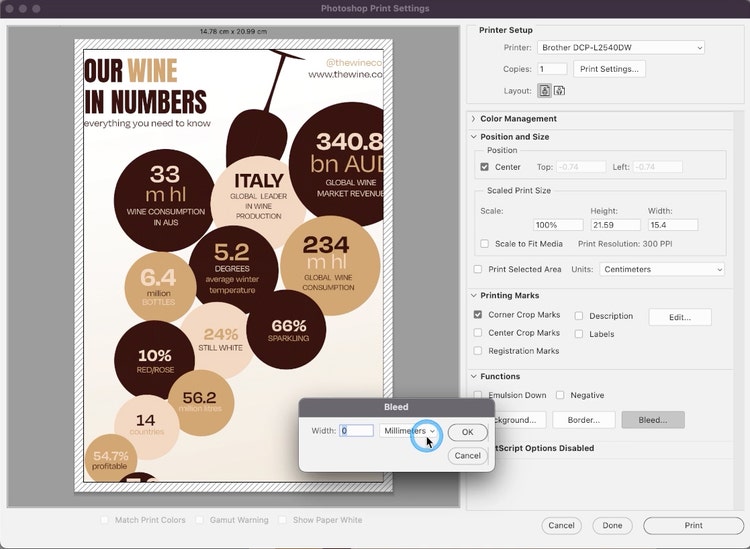The image size is (750, 549).
Task: Click OK in the Bleed dialog
Action: click(x=467, y=432)
